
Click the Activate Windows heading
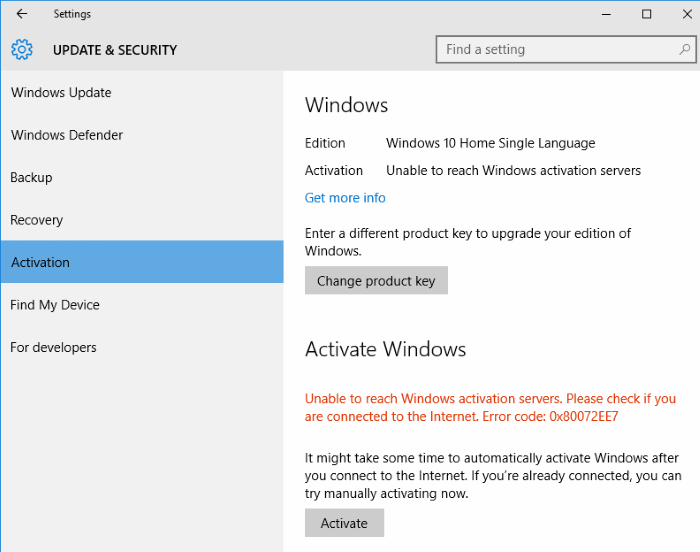point(385,349)
